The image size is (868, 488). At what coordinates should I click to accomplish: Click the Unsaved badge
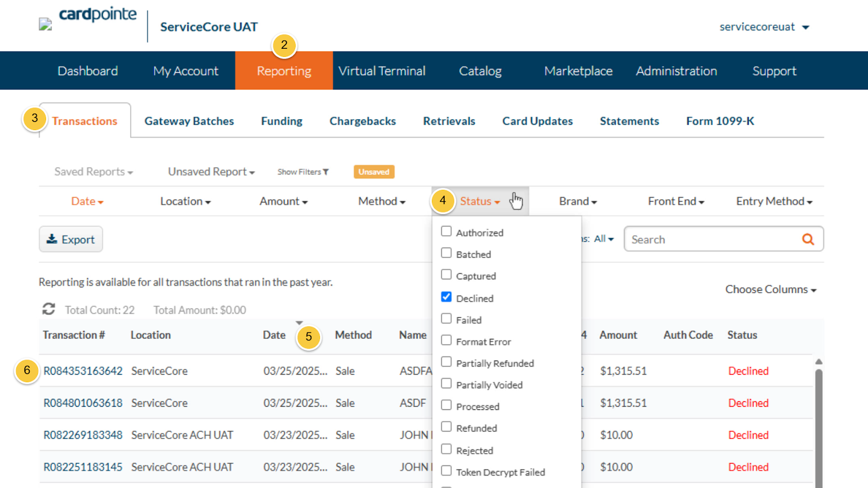coord(374,172)
